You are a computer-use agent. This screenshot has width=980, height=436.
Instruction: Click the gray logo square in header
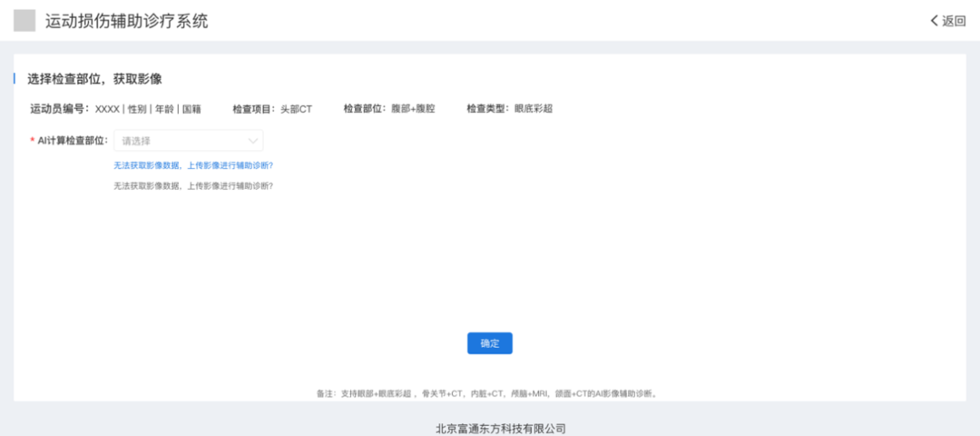[24, 21]
